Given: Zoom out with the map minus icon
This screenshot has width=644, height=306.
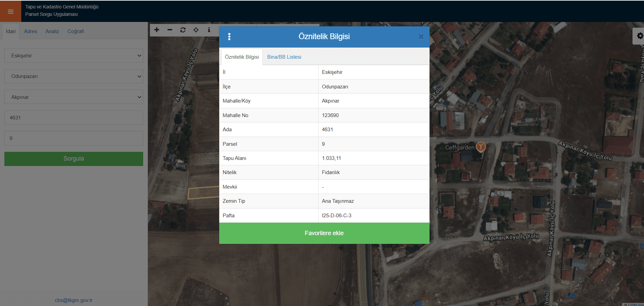Looking at the screenshot, I should pos(170,30).
